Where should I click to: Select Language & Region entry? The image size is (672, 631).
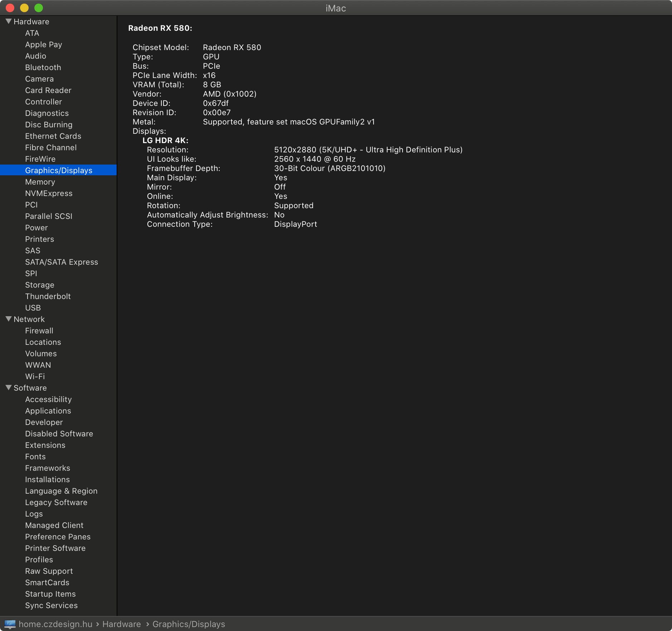tap(61, 491)
